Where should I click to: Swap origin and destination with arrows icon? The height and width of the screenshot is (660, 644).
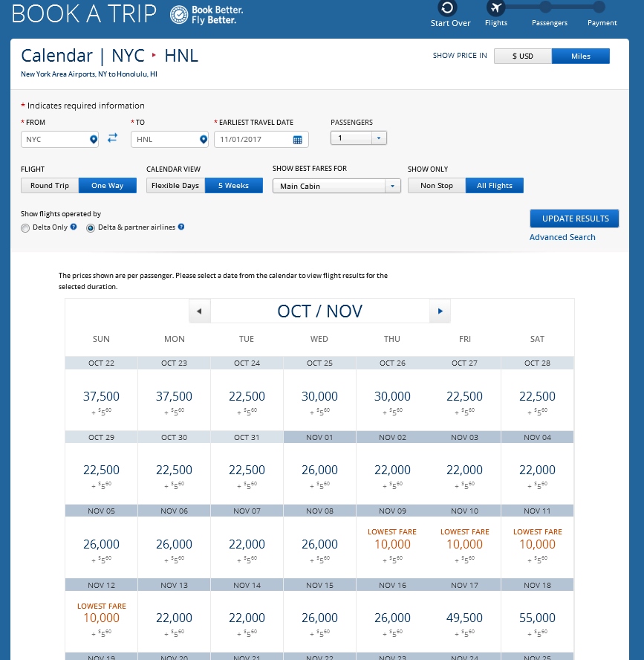coord(112,137)
